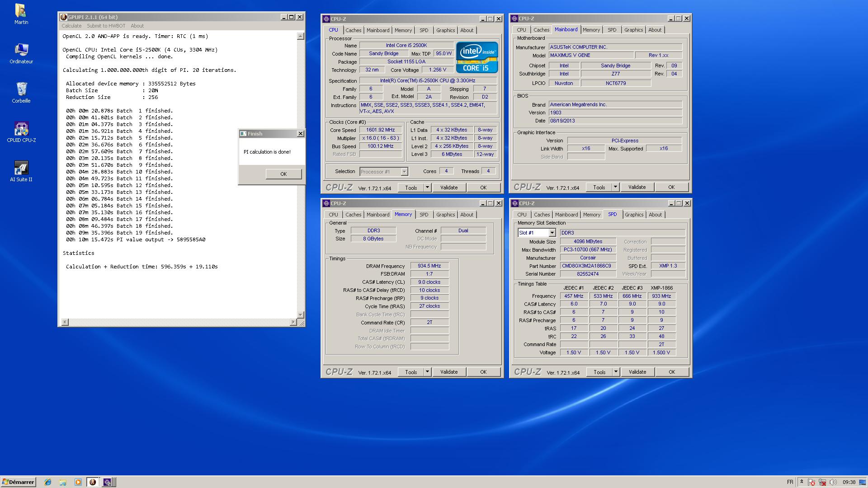868x488 pixels.
Task: Open the Calculate menu in GPUPI
Action: pyautogui.click(x=71, y=26)
